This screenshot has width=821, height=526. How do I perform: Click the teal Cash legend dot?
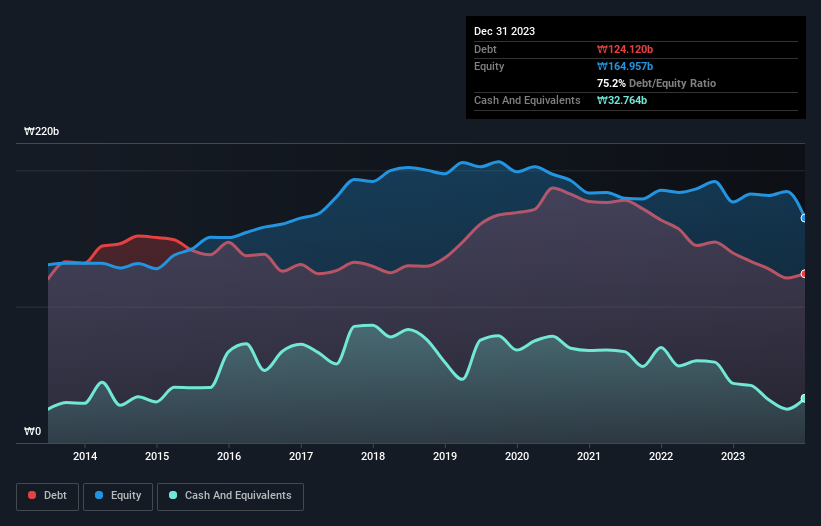(173, 495)
